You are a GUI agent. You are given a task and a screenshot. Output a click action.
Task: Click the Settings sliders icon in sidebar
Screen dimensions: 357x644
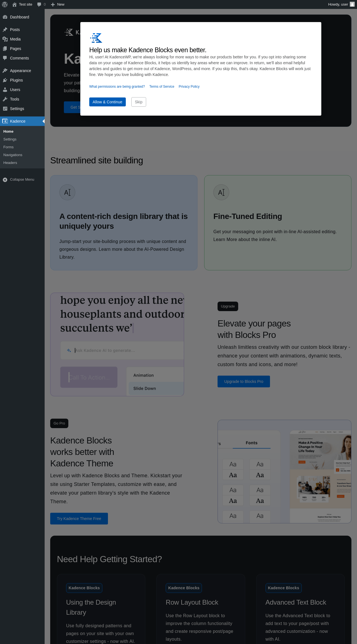tap(5, 109)
